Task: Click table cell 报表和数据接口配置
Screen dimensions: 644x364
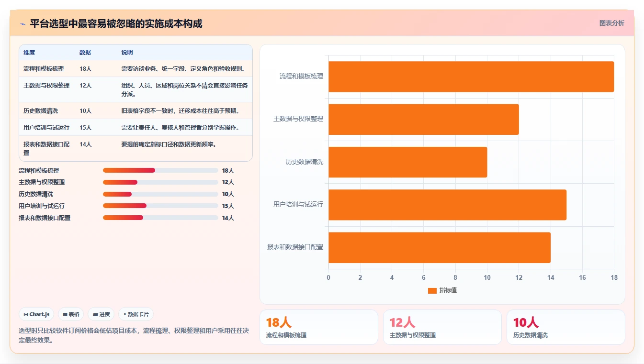Action: click(46, 148)
